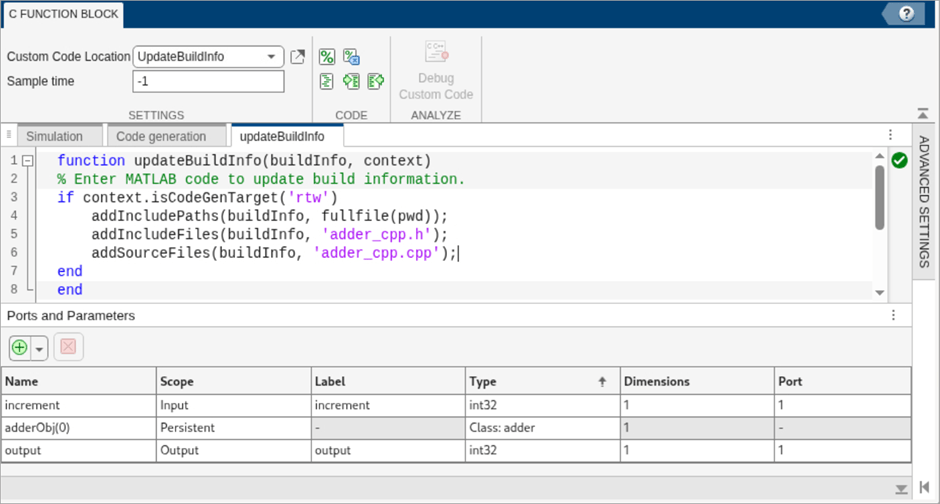The width and height of the screenshot is (940, 504).
Task: Click the Port column header
Action: point(842,381)
